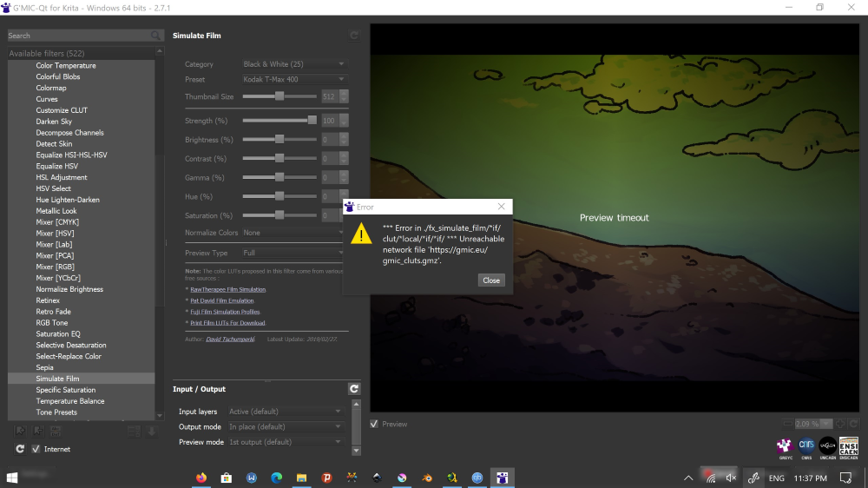Select the Retro Fade filter
This screenshot has width=868, height=488.
[x=54, y=312]
